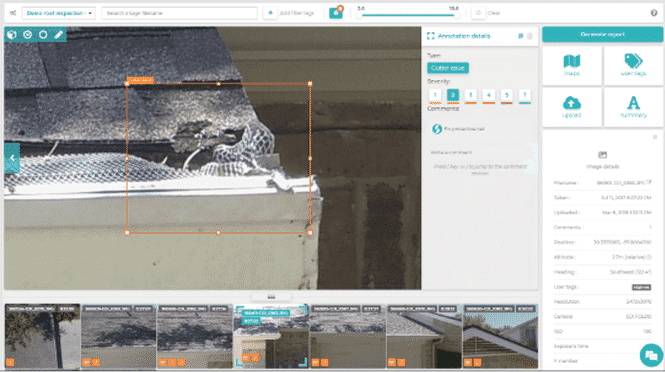Click the Image details panel icon

[x=602, y=155]
